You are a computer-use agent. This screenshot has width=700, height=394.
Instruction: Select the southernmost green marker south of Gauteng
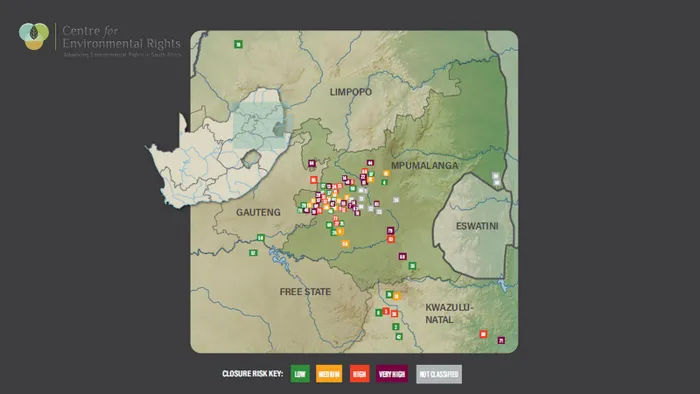(x=253, y=253)
